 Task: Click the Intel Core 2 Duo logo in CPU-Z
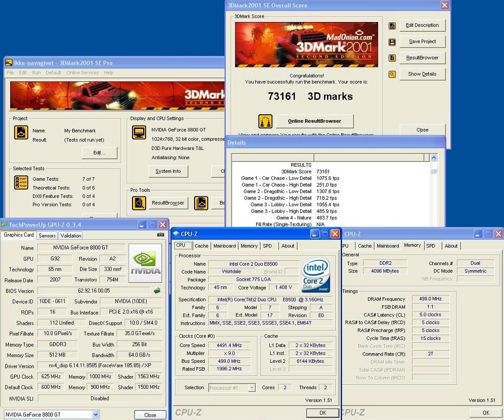[x=316, y=276]
